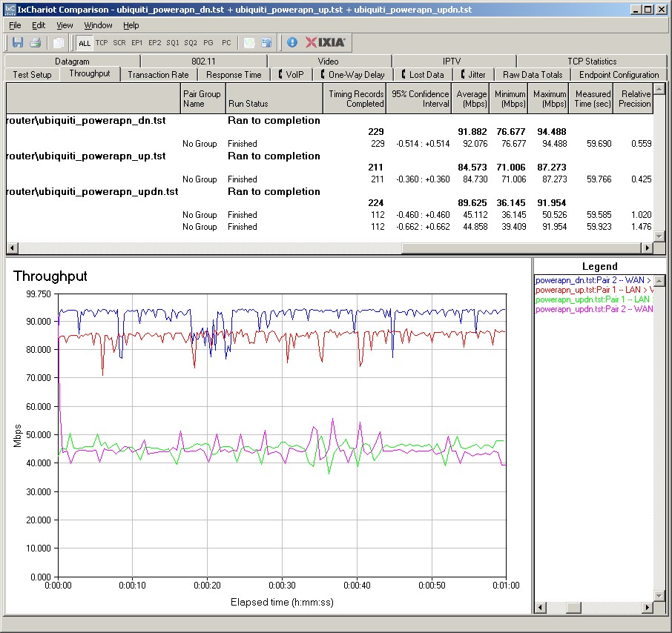Select the Throughput tab
The height and width of the screenshot is (633, 672).
point(90,73)
